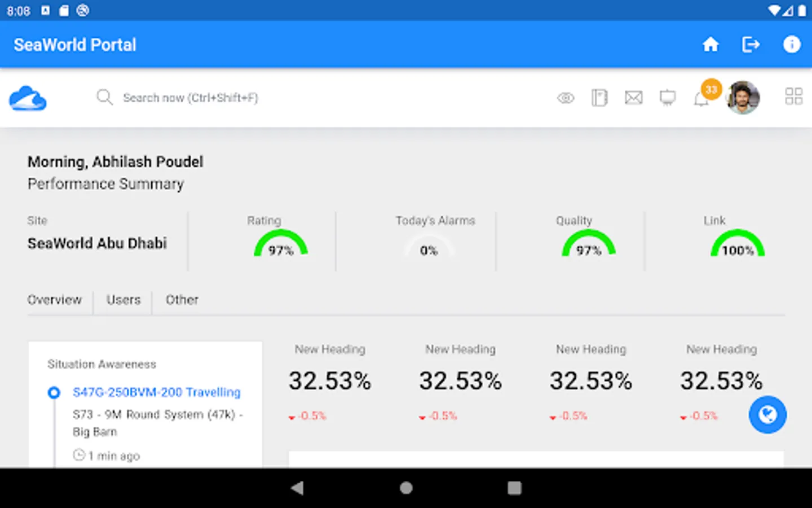
Task: Click the Quality 97% gauge
Action: [x=589, y=243]
